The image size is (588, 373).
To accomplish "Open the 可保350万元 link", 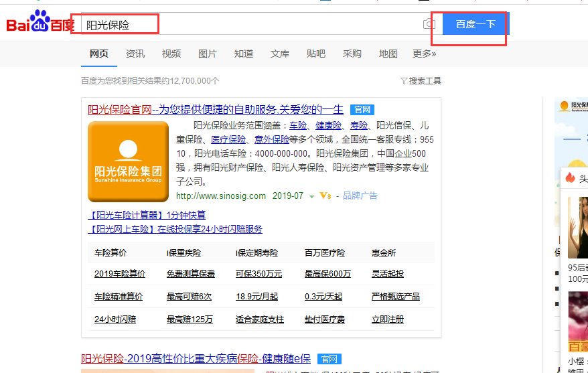I will [259, 274].
